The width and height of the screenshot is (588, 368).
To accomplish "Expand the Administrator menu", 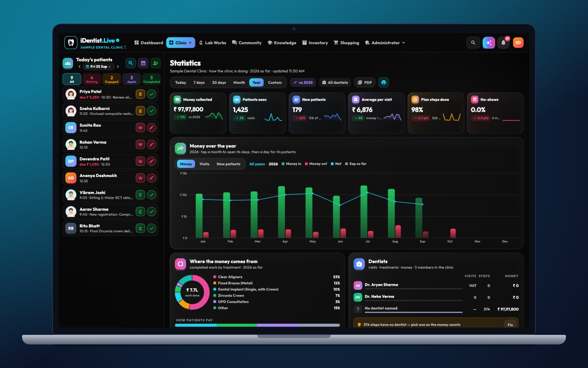I will [385, 43].
